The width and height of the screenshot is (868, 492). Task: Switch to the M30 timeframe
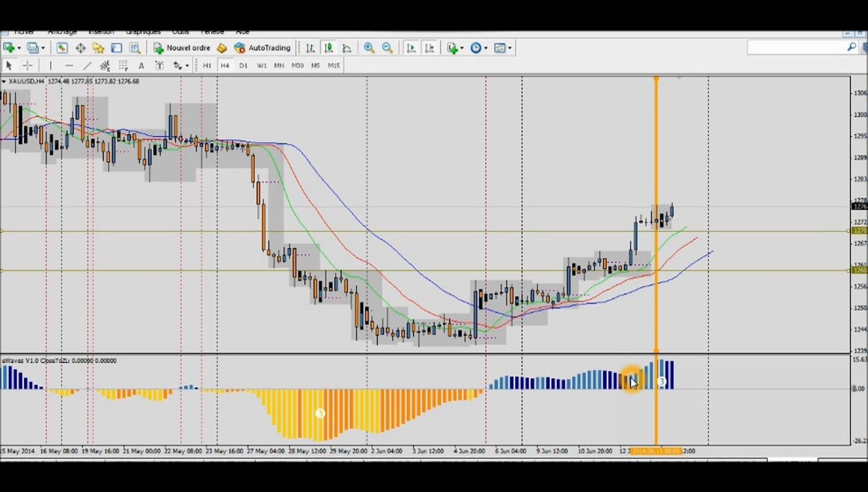[297, 66]
